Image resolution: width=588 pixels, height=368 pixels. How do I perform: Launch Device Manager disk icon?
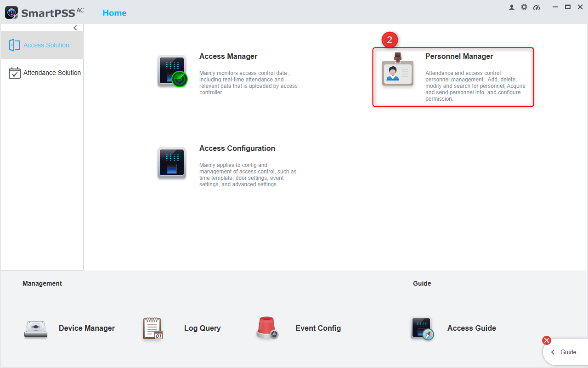(x=36, y=329)
